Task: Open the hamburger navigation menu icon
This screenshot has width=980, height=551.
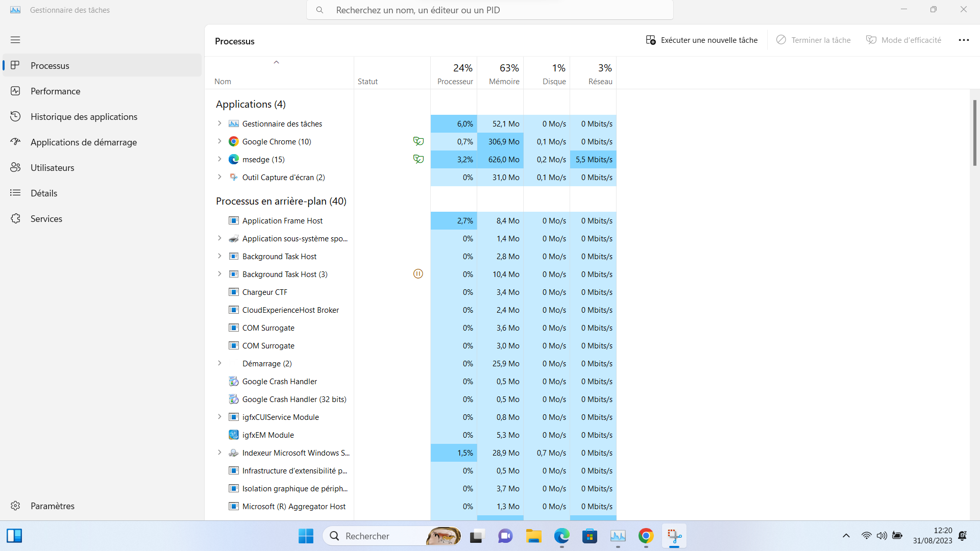Action: click(15, 40)
